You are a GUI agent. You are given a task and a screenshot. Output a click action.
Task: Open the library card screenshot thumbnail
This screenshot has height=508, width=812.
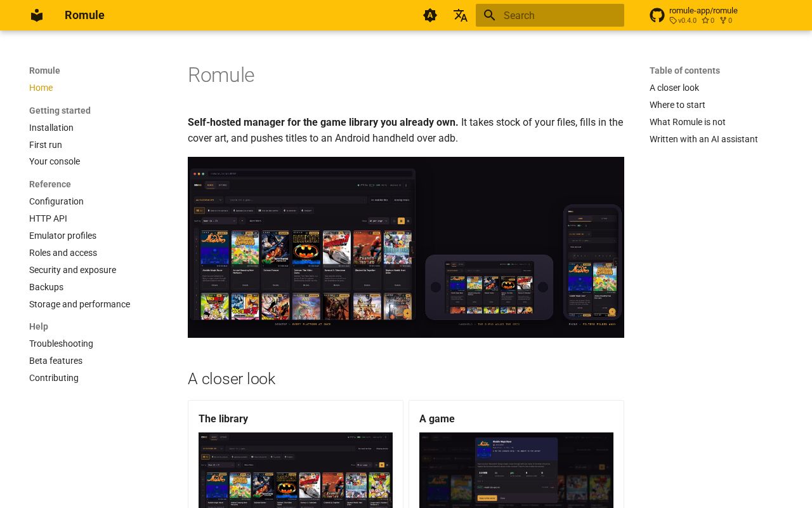coord(296,470)
